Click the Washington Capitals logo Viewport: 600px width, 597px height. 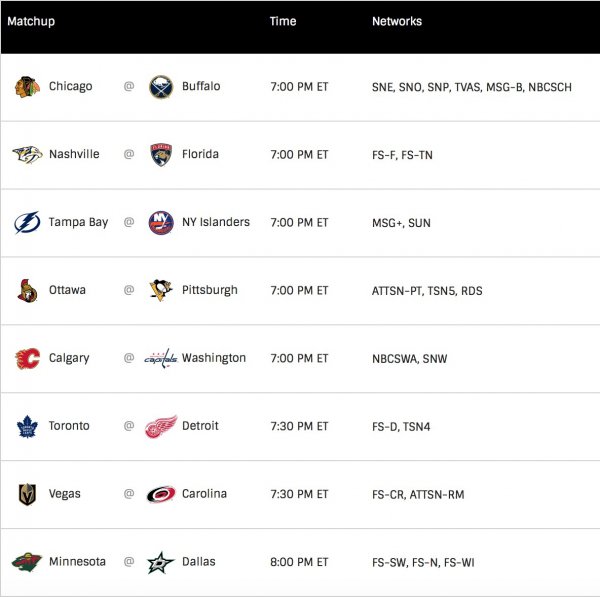[x=160, y=358]
